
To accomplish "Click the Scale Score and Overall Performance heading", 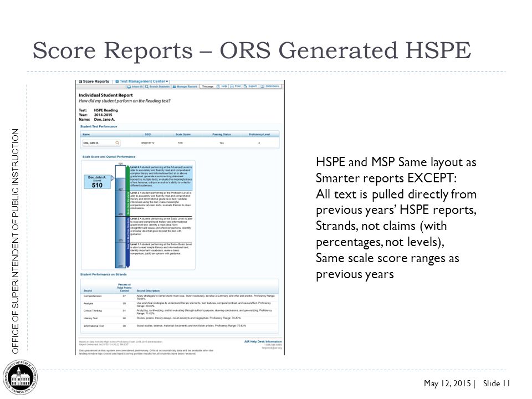I will tap(109, 157).
